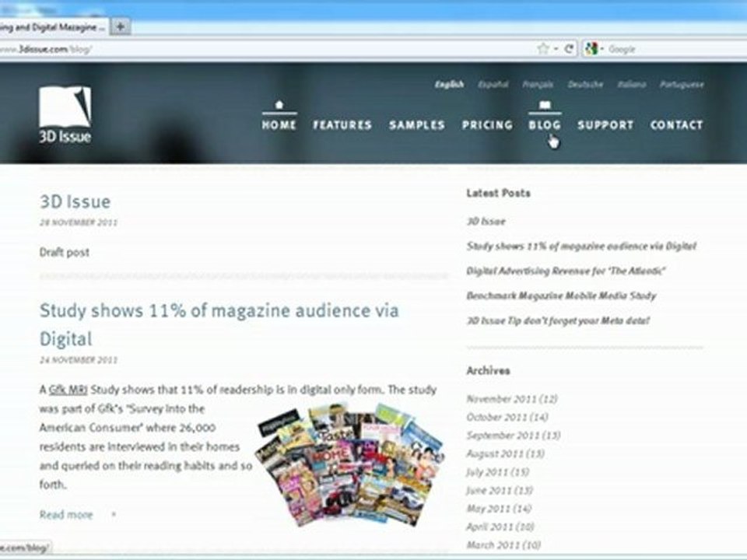Viewport: 747px width, 560px height.
Task: Switch language to Portuguese
Action: (x=682, y=84)
